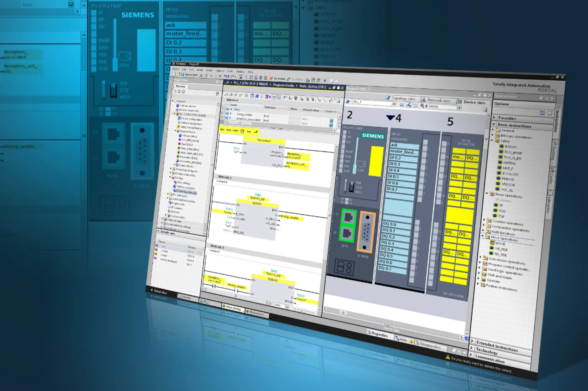
Task: Click the Go online button
Action: (x=277, y=78)
